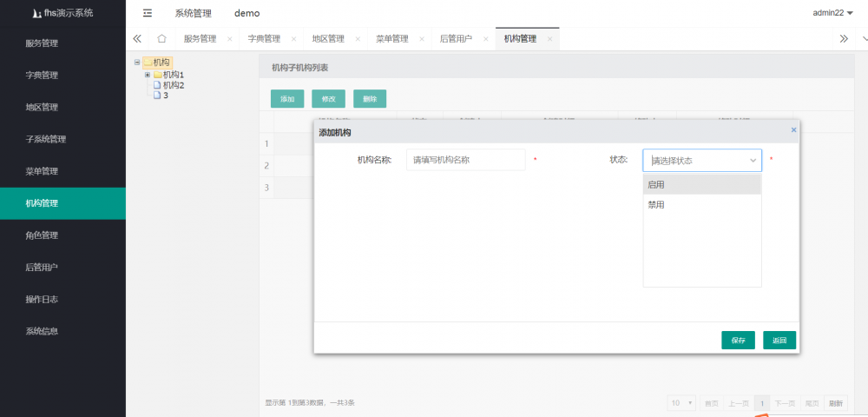Select page 1 in pagination
Screen dimensions: 868x417
(x=762, y=403)
